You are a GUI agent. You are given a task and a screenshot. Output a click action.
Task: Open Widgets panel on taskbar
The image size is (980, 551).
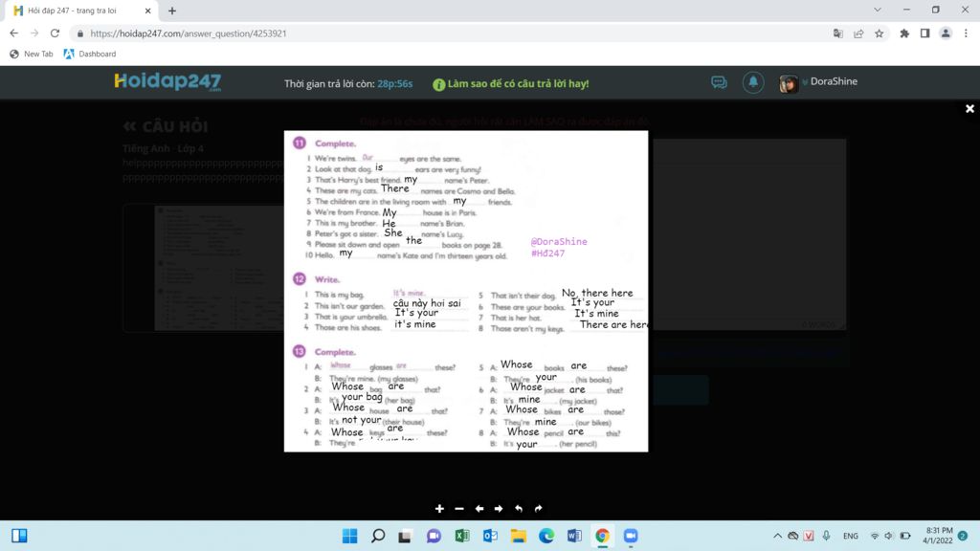pos(19,536)
